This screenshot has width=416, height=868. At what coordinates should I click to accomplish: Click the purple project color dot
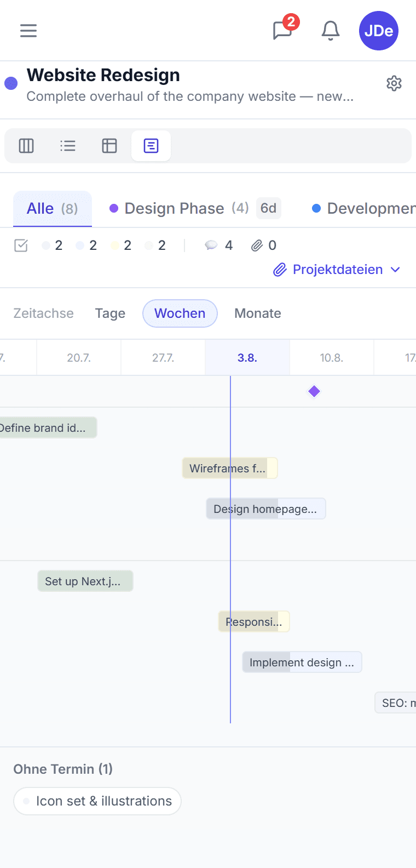pos(11,83)
